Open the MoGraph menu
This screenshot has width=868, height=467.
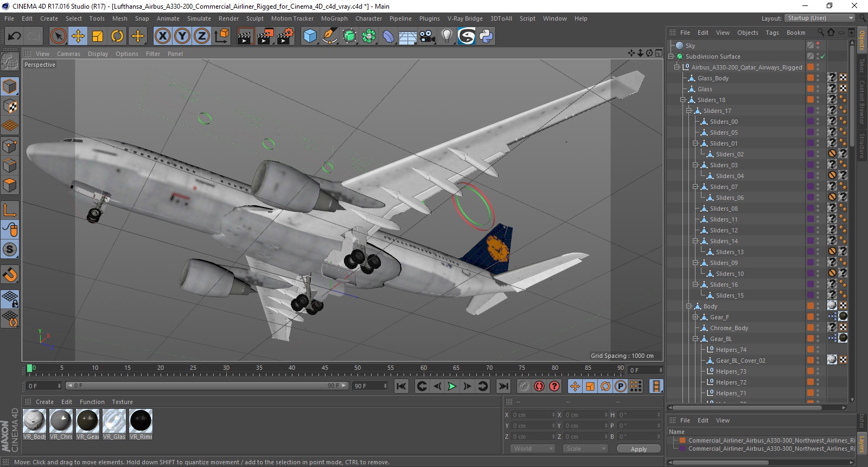coord(334,18)
